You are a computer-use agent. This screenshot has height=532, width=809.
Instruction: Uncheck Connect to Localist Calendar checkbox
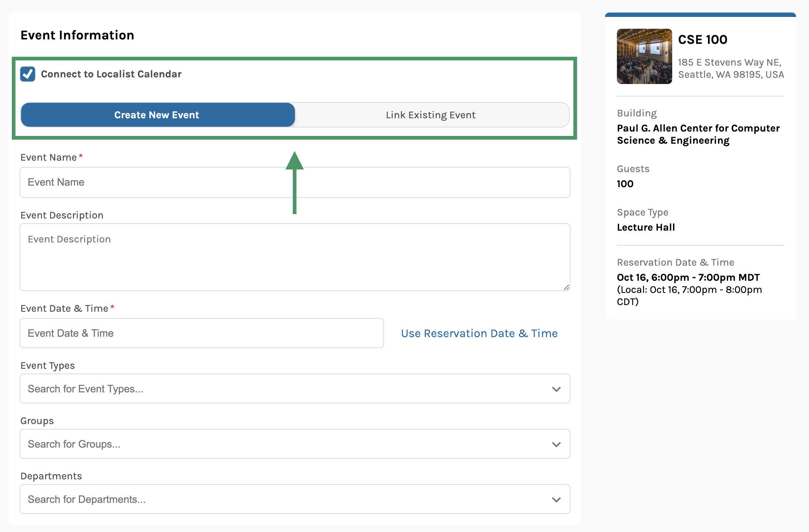[28, 74]
